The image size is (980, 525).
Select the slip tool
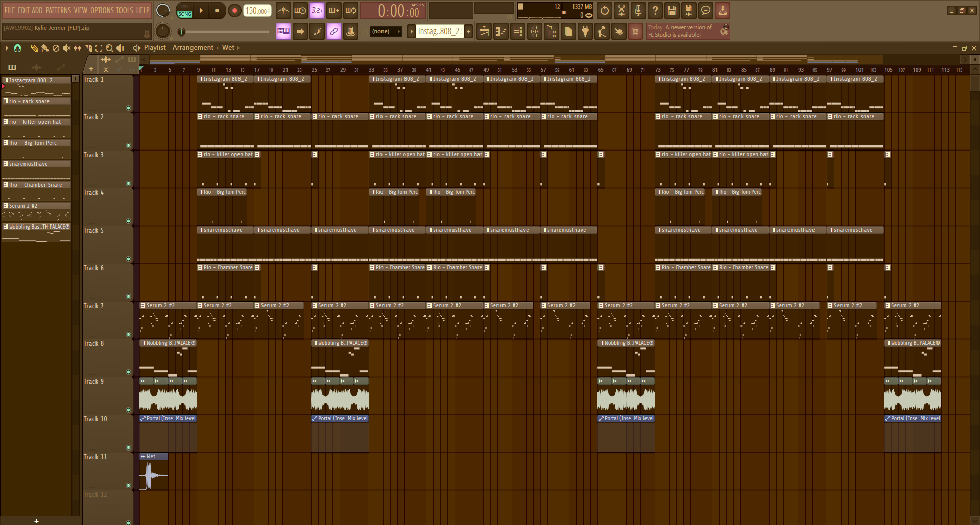[77, 48]
